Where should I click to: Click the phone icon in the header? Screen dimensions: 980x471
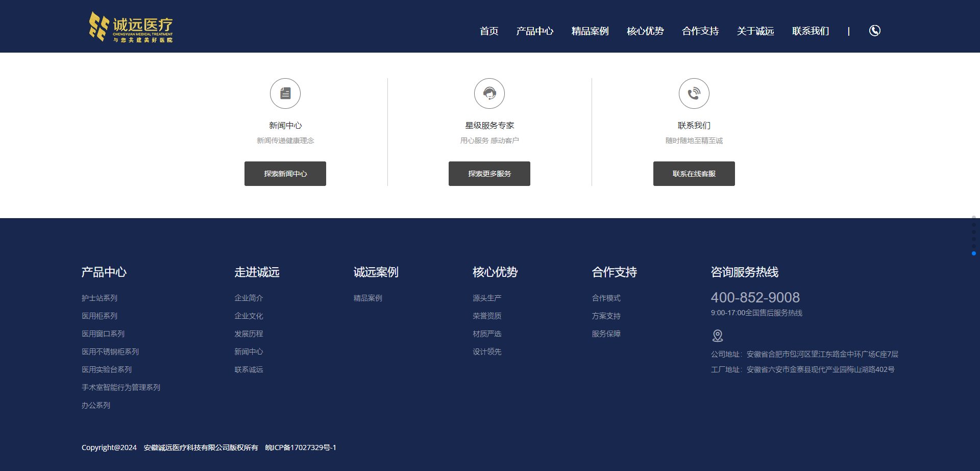pyautogui.click(x=874, y=31)
